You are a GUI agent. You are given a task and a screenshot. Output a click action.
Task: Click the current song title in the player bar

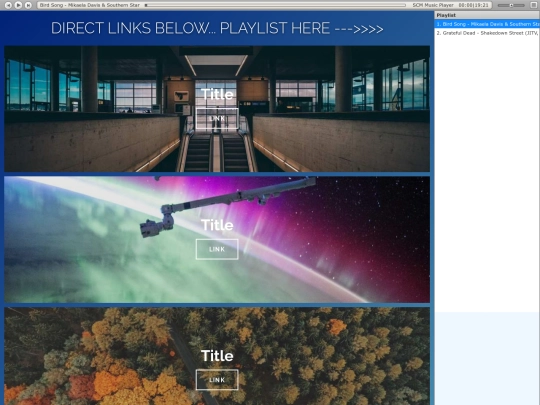(90, 5)
